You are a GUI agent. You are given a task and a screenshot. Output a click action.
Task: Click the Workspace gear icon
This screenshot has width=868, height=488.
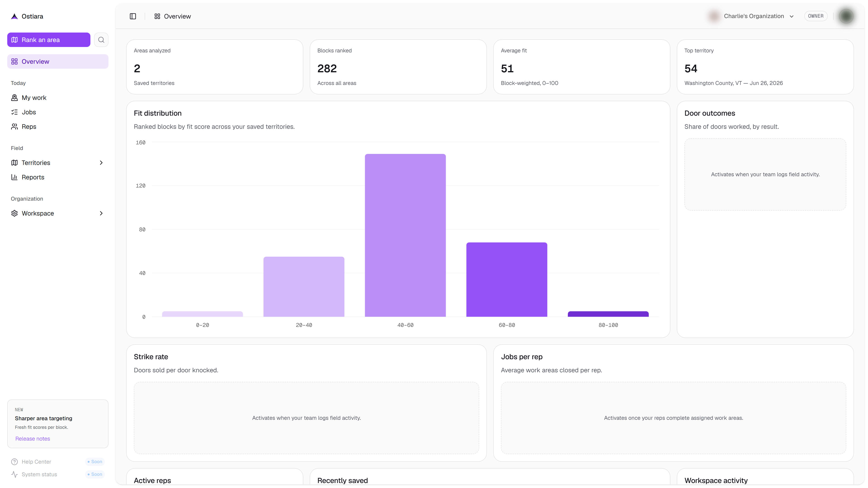[x=14, y=213]
